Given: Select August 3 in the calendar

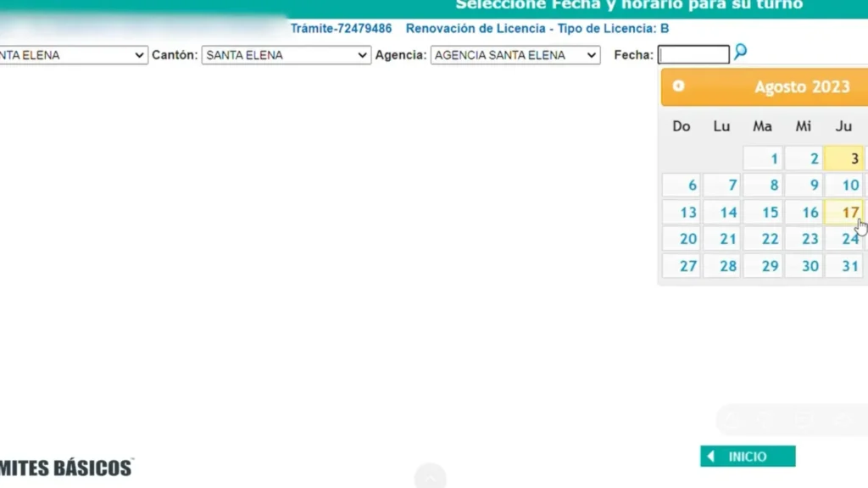Looking at the screenshot, I should pyautogui.click(x=843, y=158).
